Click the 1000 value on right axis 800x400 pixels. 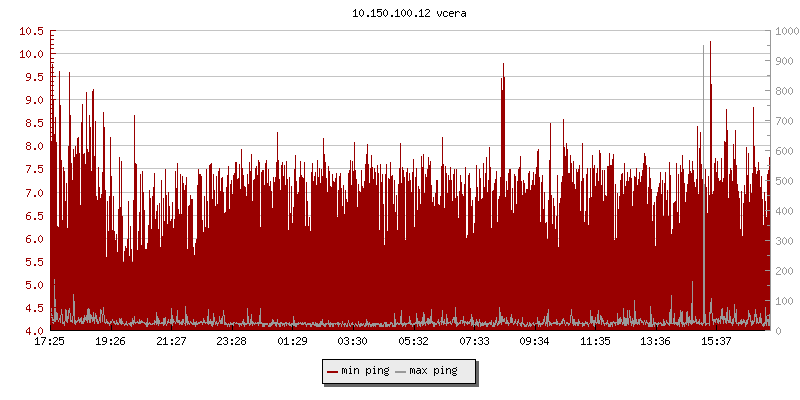point(786,31)
